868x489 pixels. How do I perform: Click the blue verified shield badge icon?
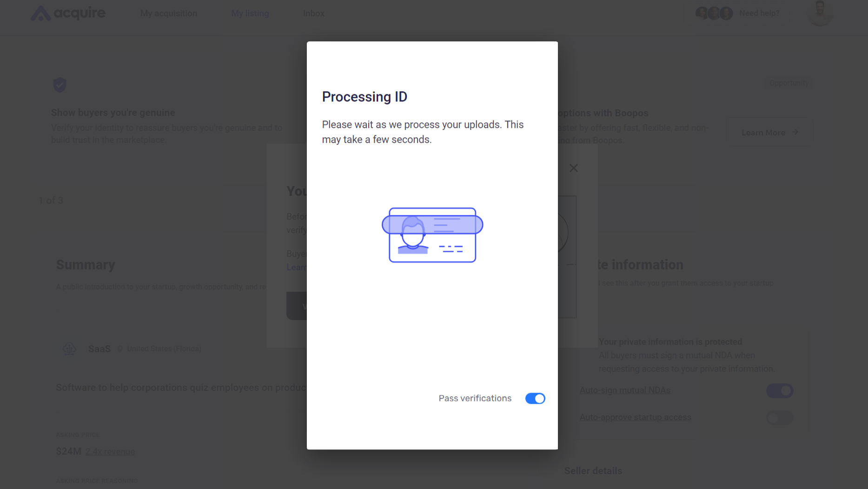(x=60, y=85)
